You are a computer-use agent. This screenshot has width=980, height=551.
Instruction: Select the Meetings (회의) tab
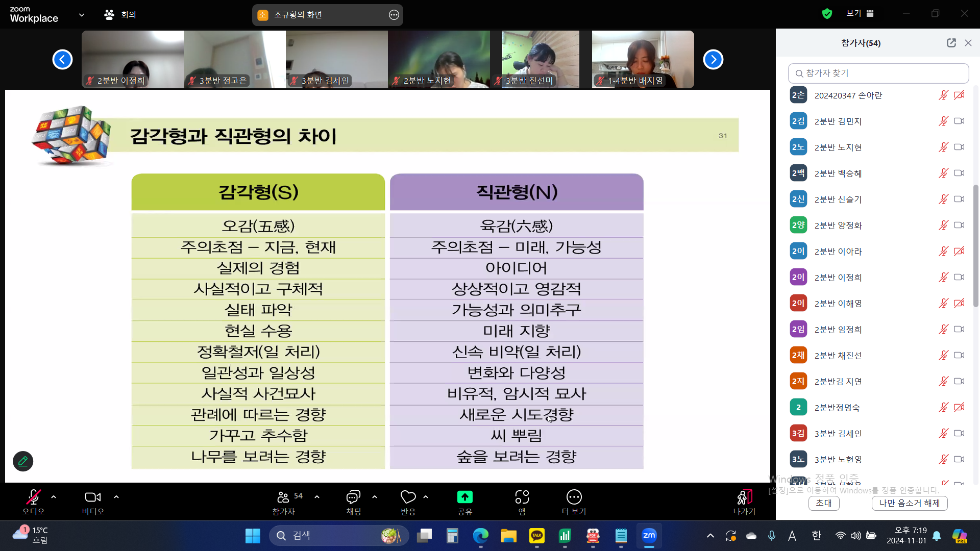[120, 15]
